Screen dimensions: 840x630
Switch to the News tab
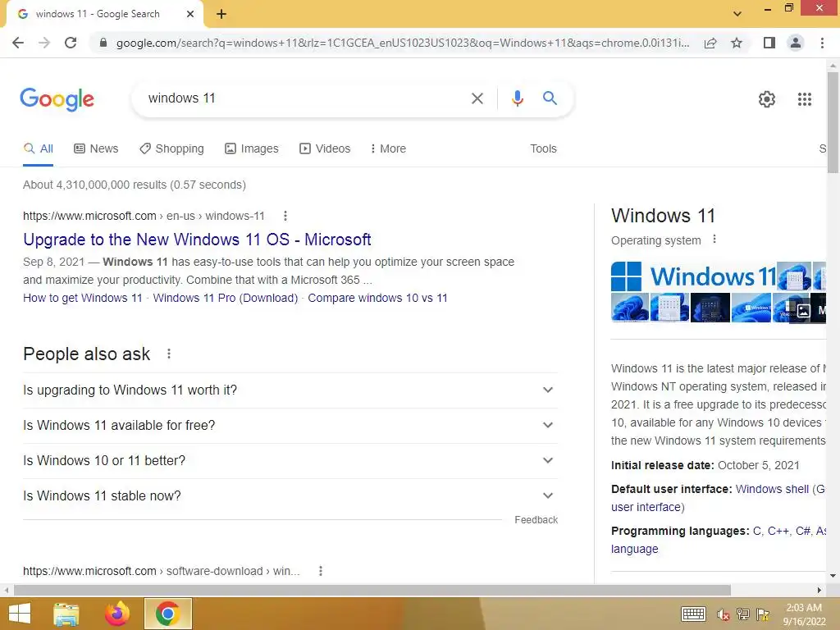96,149
